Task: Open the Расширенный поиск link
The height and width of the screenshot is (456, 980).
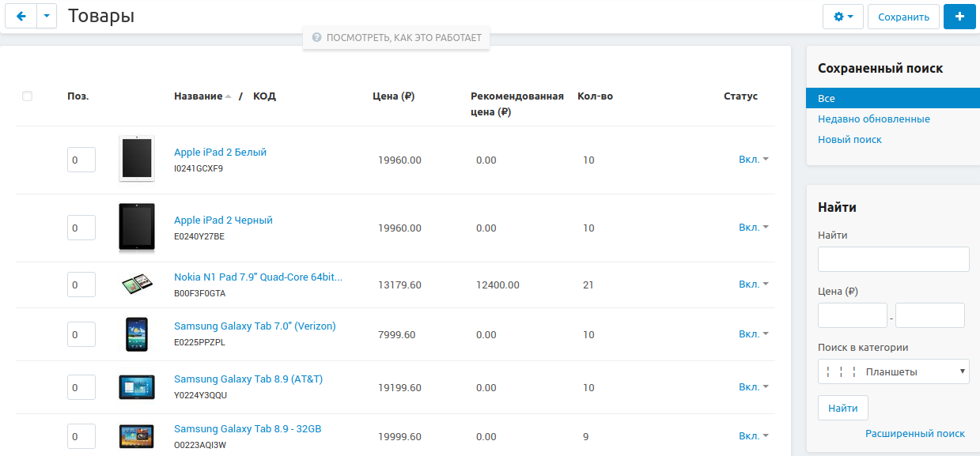Action: point(915,433)
